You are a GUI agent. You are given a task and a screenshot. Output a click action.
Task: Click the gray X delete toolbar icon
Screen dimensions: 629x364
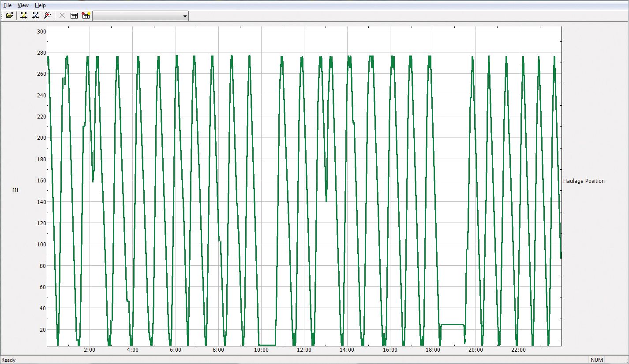[62, 15]
